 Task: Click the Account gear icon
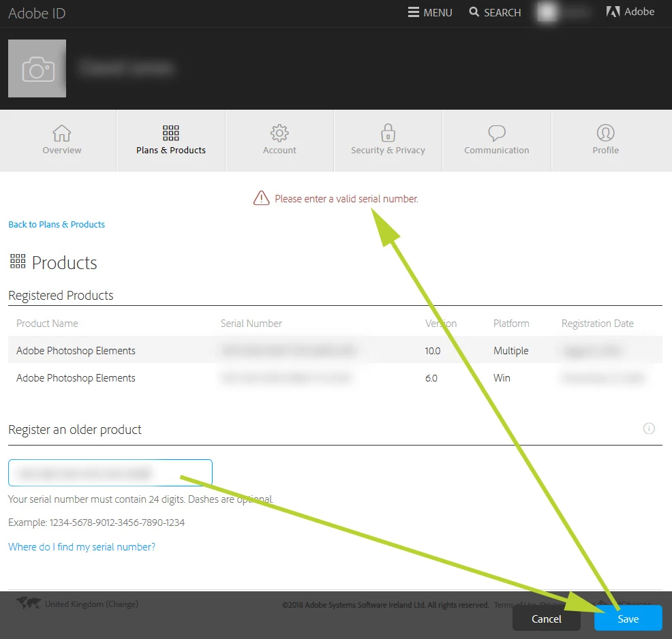click(279, 133)
